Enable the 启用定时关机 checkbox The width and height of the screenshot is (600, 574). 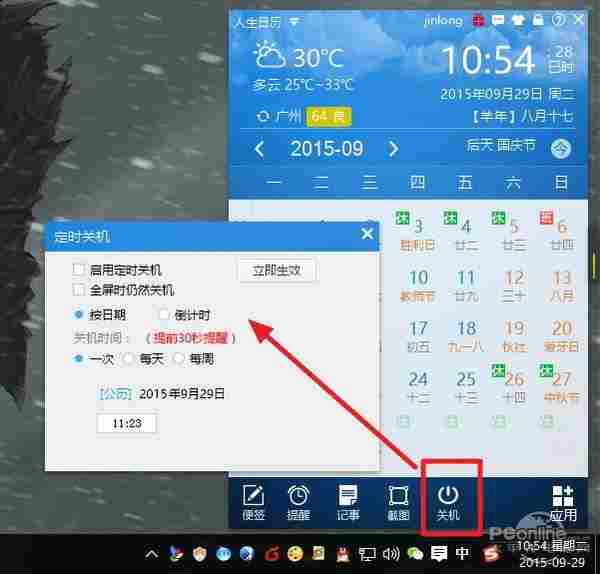78,270
